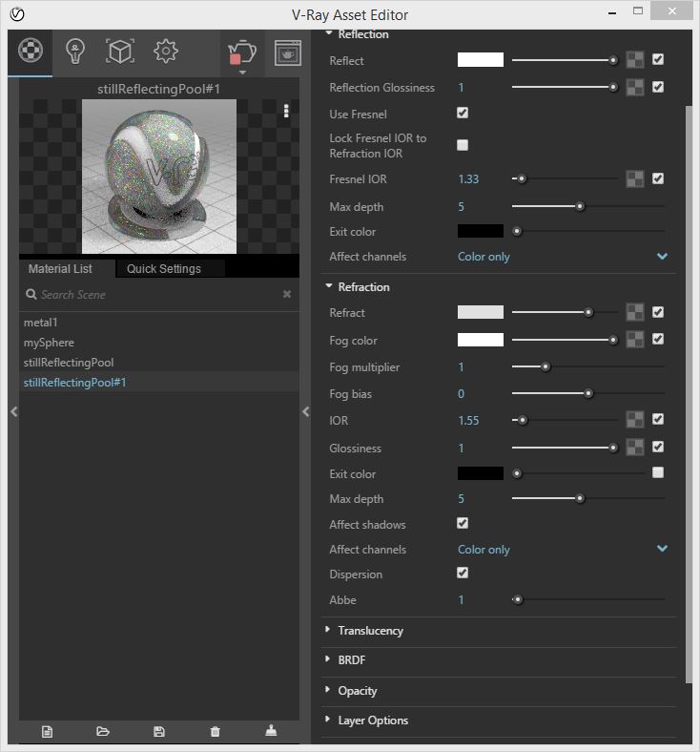Uncheck Use Fresnel

(x=463, y=113)
